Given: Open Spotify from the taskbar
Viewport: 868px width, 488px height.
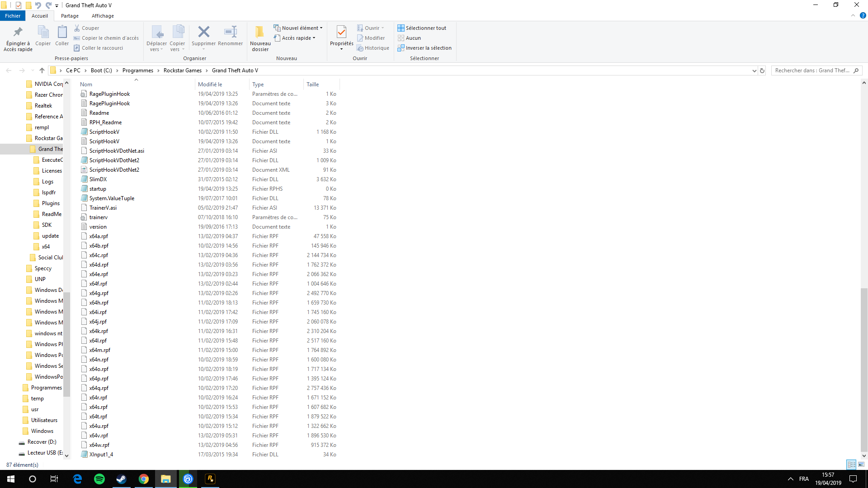Looking at the screenshot, I should click(99, 479).
